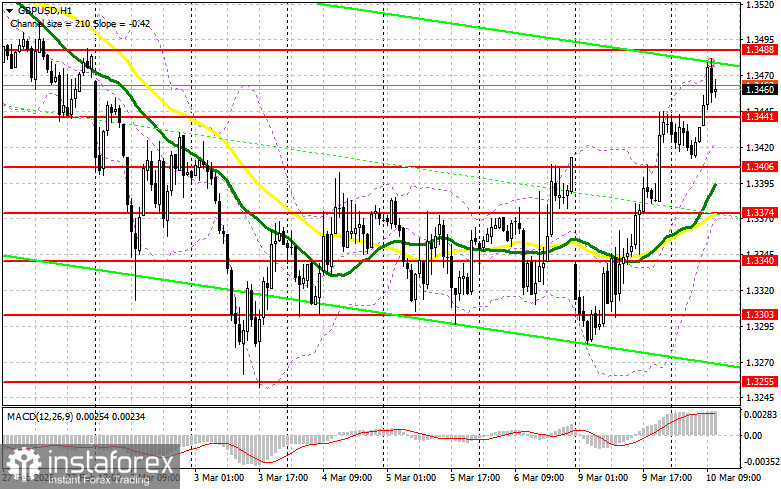The height and width of the screenshot is (489, 781).
Task: Click the 1.3340 red price level label
Action: coord(760,260)
